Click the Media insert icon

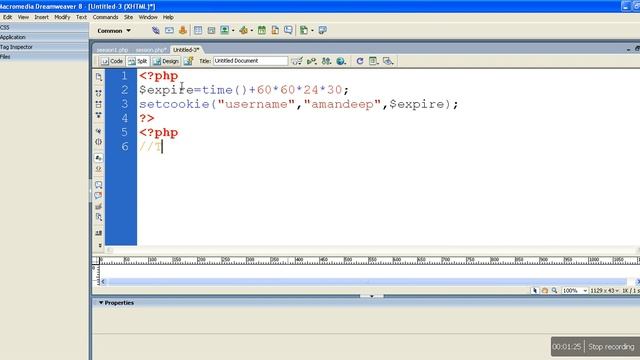(244, 30)
